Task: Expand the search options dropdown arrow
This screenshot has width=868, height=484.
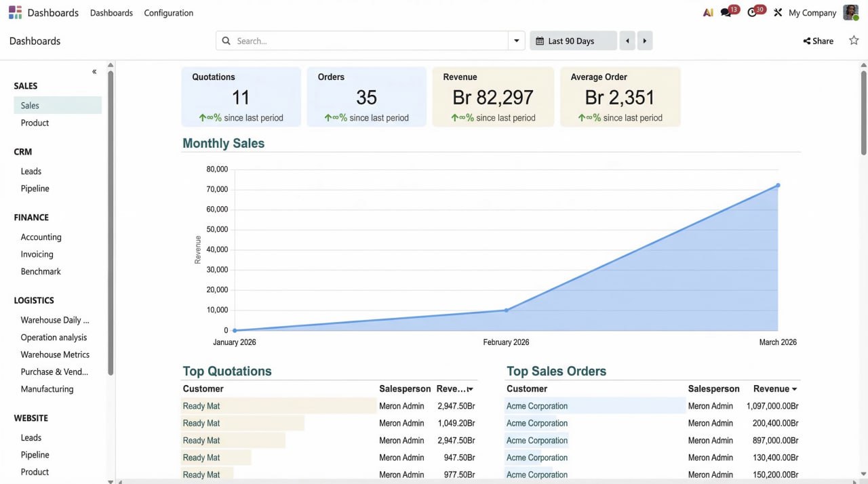Action: tap(517, 41)
